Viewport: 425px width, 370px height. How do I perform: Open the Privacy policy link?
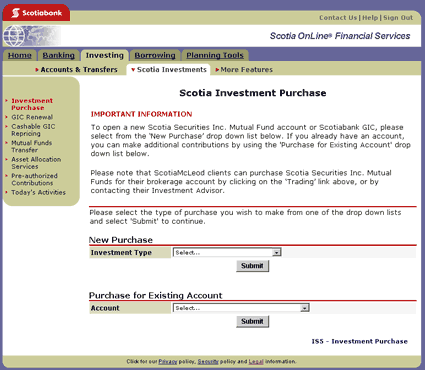(x=168, y=361)
